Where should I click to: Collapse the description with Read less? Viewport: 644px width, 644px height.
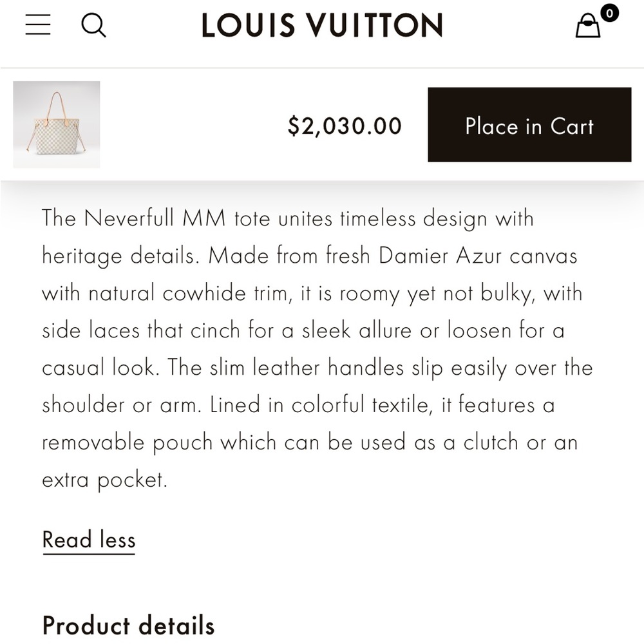click(88, 540)
